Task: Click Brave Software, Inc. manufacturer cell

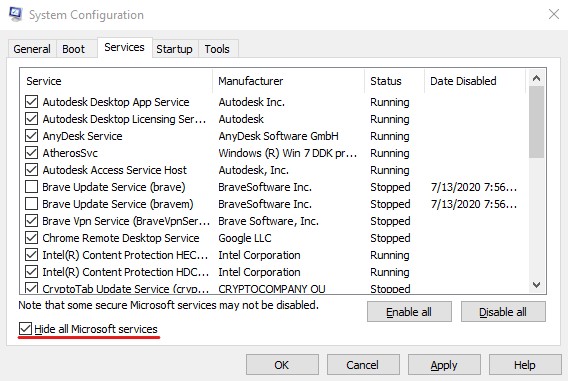Action: click(268, 221)
